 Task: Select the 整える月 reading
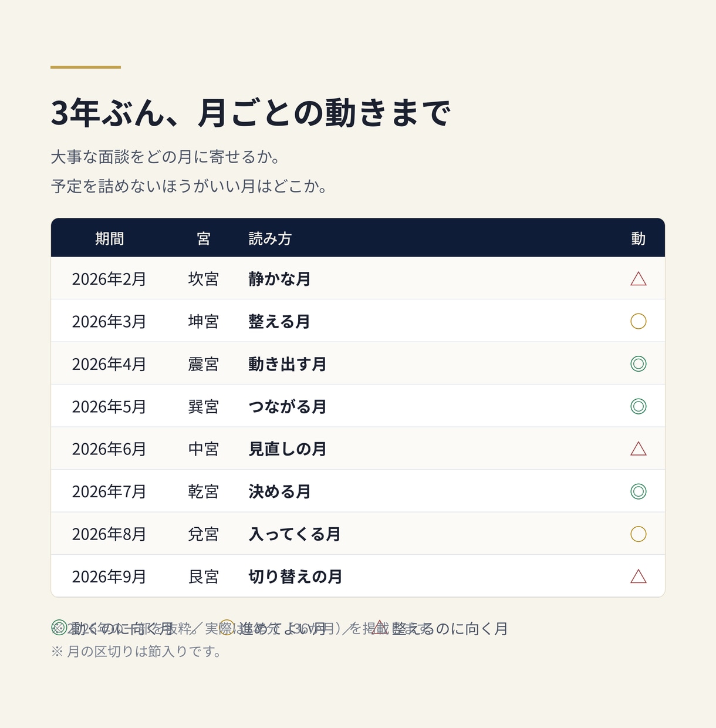pos(279,322)
